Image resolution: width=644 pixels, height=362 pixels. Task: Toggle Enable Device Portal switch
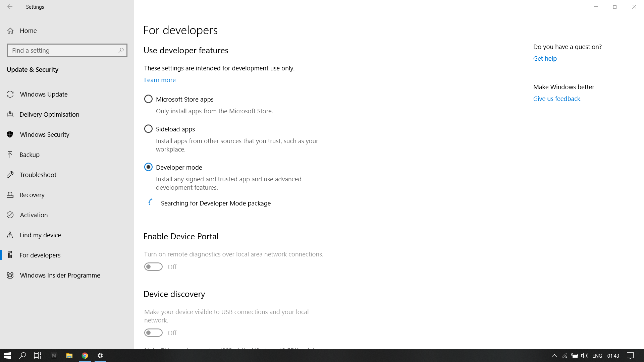coord(153,266)
